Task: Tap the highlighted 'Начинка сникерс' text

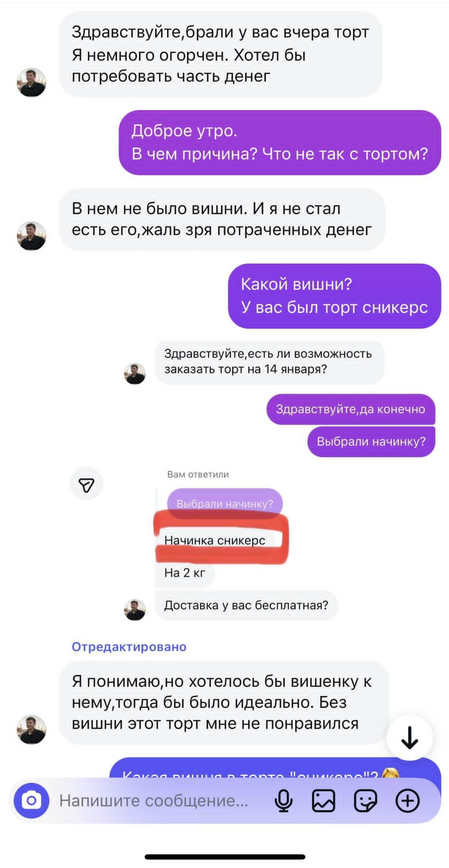Action: [215, 540]
